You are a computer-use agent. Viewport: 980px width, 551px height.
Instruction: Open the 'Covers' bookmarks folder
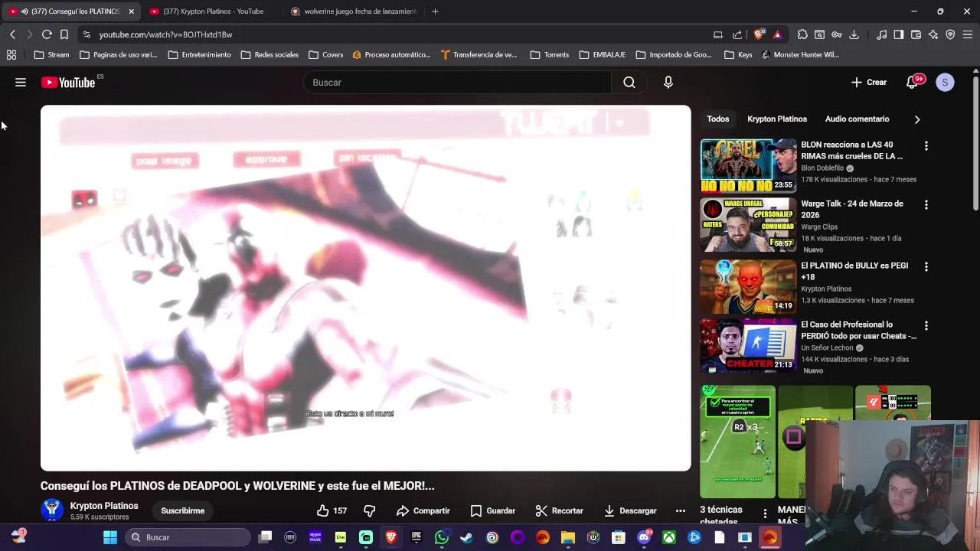pyautogui.click(x=325, y=54)
